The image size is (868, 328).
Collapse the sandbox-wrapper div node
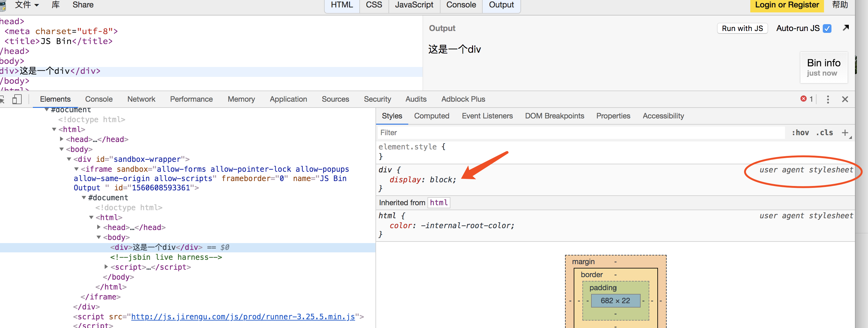[x=69, y=159]
